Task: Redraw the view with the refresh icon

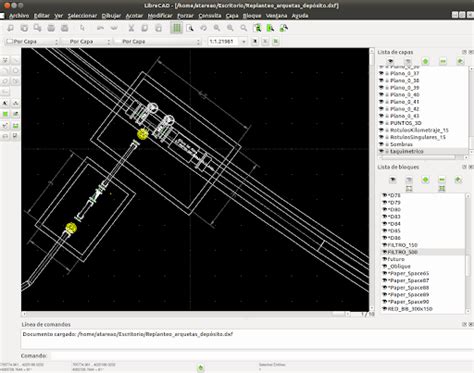Action: click(x=203, y=28)
